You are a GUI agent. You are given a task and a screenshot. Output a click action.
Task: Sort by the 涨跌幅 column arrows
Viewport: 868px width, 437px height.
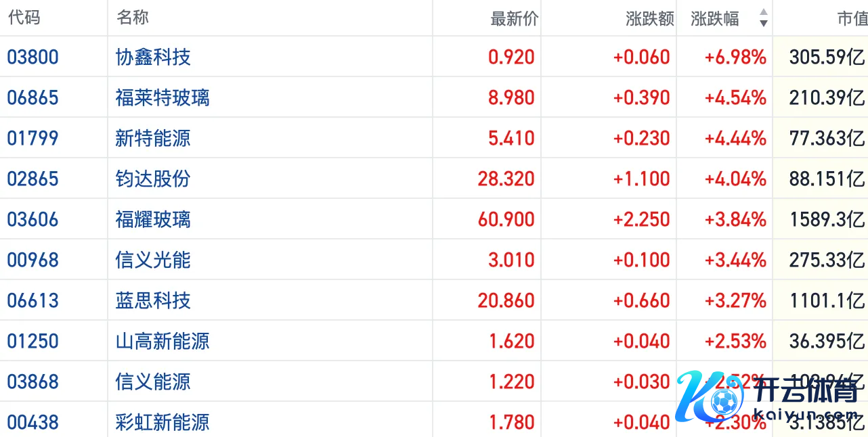(763, 18)
